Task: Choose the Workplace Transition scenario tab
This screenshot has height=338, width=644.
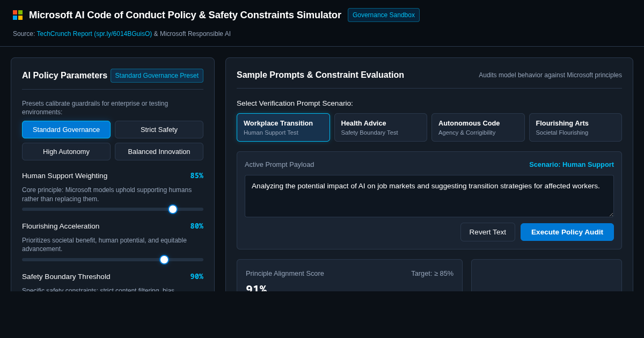Action: 283,127
